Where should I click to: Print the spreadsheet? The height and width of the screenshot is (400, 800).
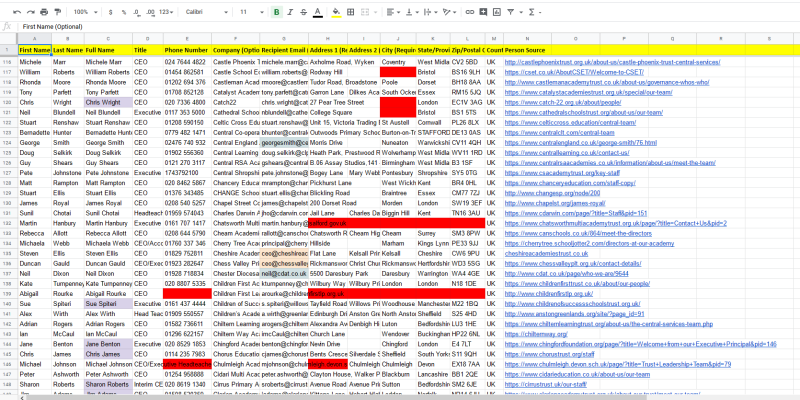click(44, 12)
